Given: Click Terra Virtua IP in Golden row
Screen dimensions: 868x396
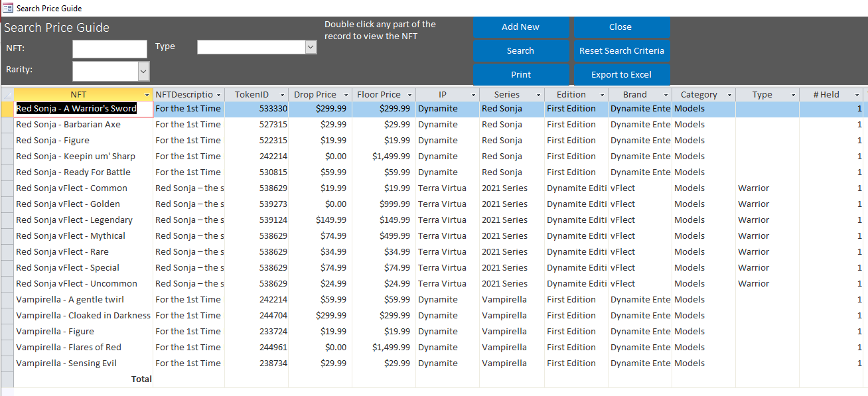Looking at the screenshot, I should 447,204.
